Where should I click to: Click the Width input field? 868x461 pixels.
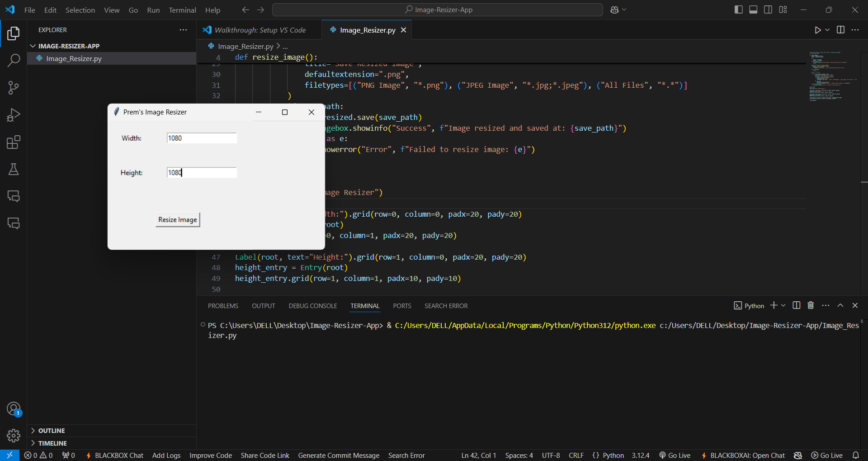(202, 138)
